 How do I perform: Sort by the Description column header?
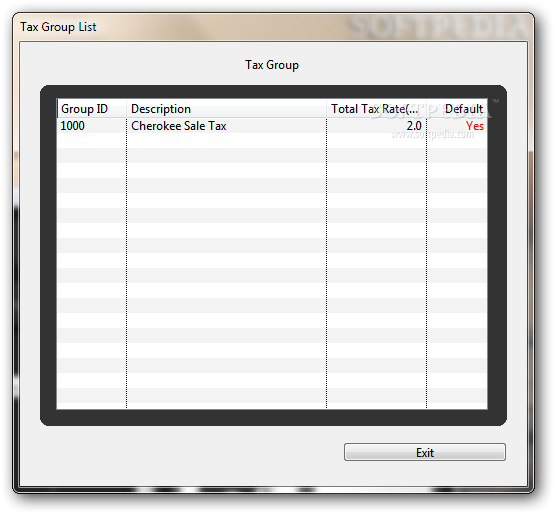(226, 109)
